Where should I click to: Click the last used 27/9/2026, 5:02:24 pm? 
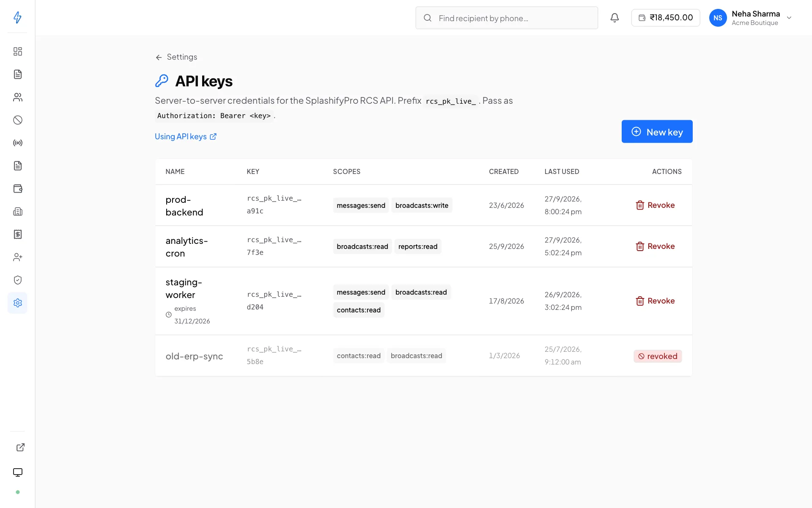[x=563, y=246]
